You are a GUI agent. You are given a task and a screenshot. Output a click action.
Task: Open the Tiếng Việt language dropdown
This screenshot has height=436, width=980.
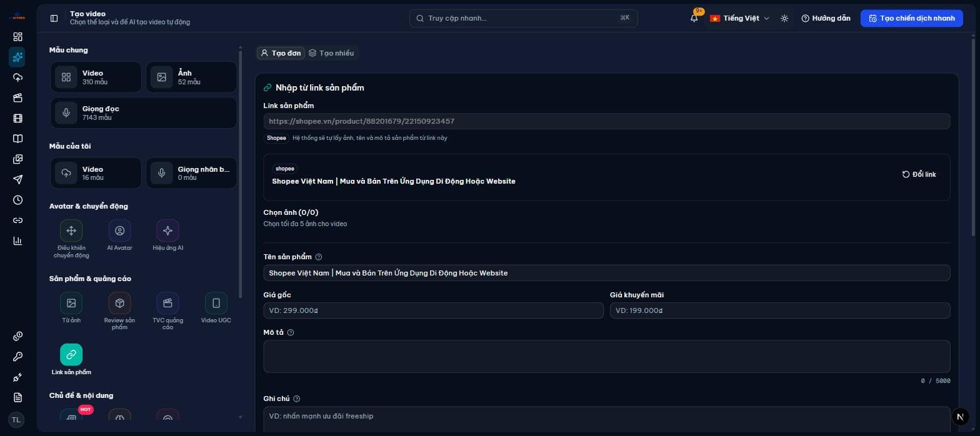point(739,18)
